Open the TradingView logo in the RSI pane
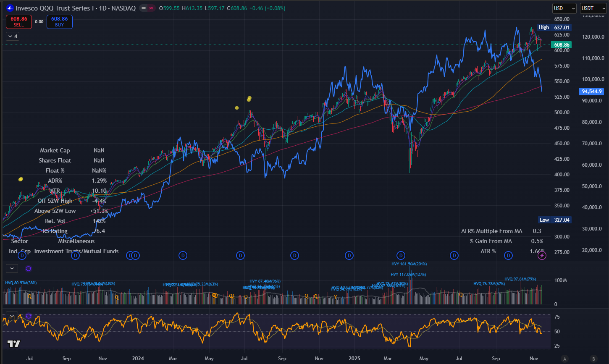Viewport: 609px width, 364px height. [x=14, y=343]
